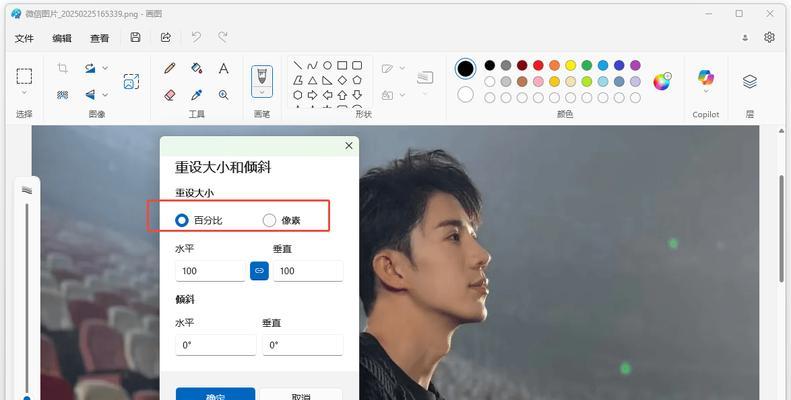Select the right arrow shape
This screenshot has width=791, height=400.
[x=312, y=95]
